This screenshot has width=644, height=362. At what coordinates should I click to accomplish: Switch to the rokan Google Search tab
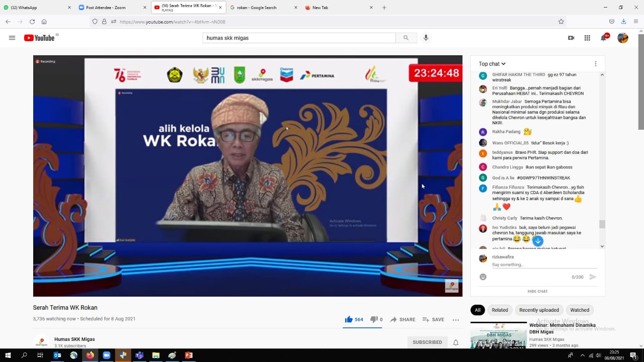(257, 8)
